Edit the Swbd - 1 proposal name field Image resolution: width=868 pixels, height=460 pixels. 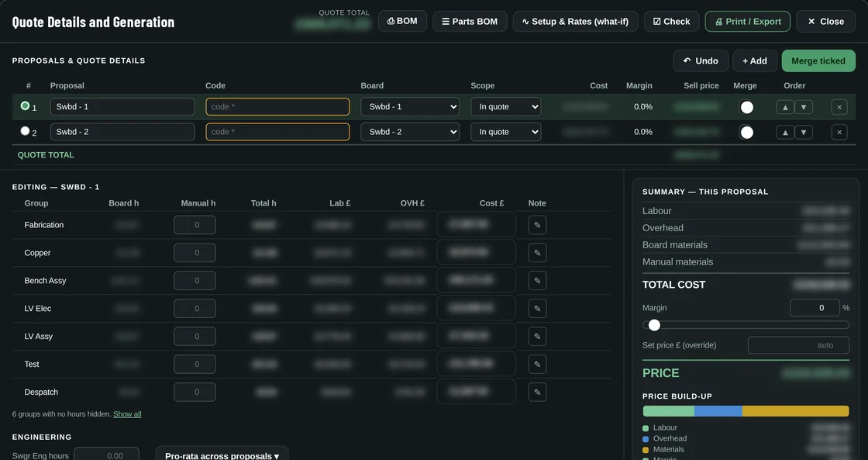coord(122,106)
